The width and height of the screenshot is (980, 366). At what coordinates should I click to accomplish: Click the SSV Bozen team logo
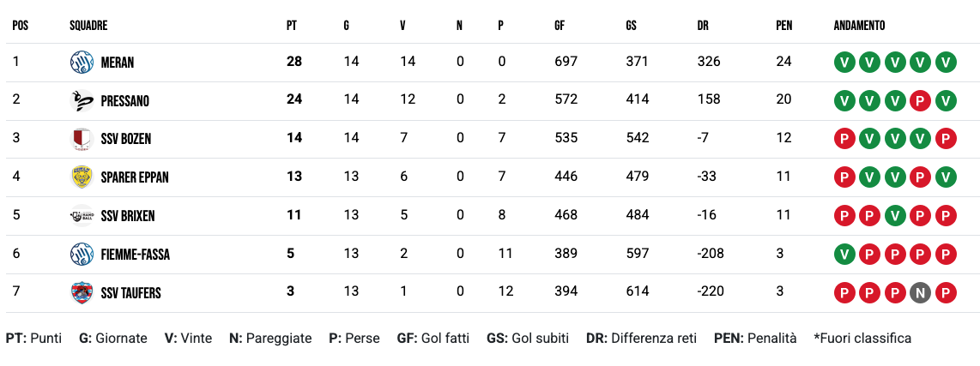[81, 139]
